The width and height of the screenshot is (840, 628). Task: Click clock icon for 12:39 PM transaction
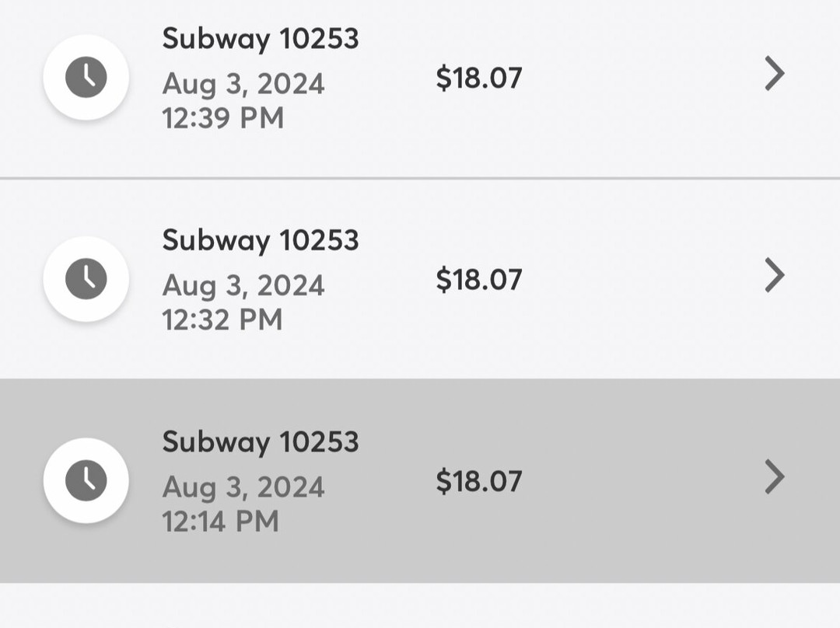[86, 77]
